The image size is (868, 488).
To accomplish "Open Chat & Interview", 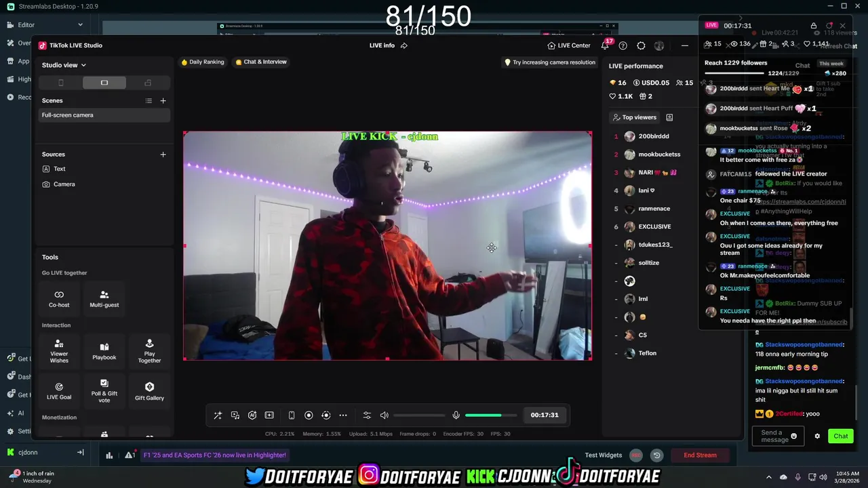I will coord(261,62).
